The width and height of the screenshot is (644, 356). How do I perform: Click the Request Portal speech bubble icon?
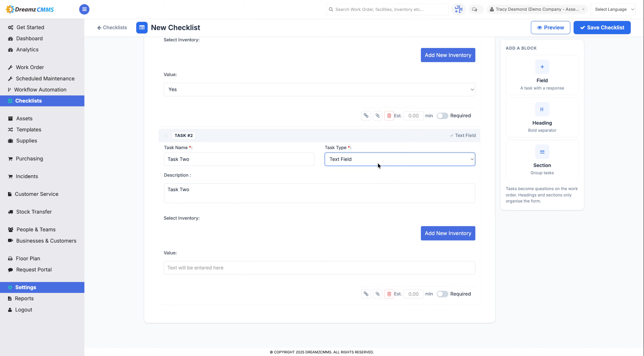pyautogui.click(x=10, y=270)
